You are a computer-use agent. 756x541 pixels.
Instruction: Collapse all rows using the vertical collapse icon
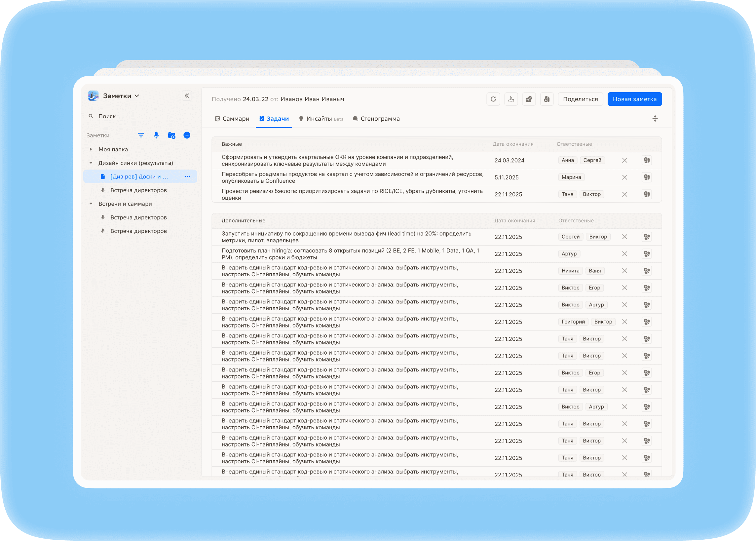tap(655, 119)
